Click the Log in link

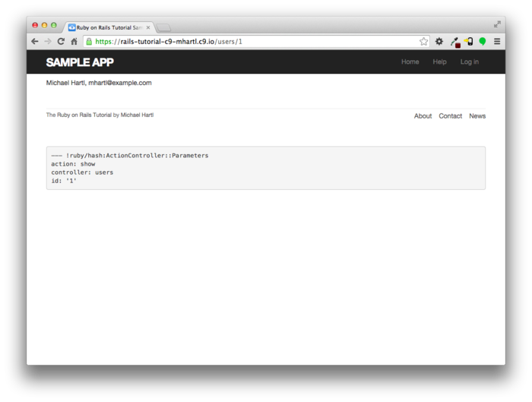pyautogui.click(x=470, y=62)
